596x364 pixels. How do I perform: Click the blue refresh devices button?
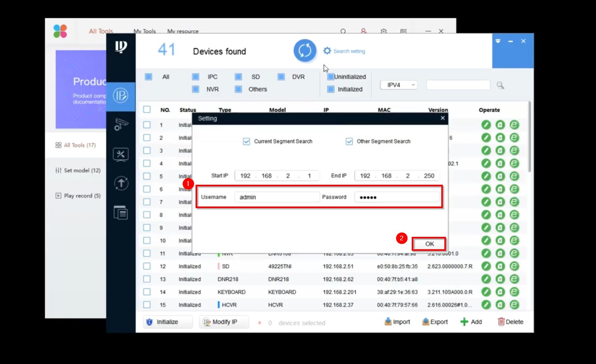tap(305, 51)
